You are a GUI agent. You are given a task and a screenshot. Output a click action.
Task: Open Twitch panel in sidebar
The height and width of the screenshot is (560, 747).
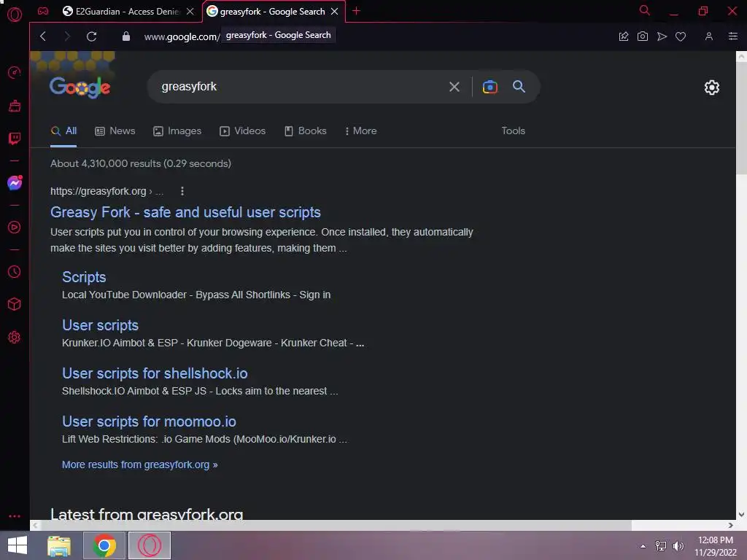click(x=15, y=139)
